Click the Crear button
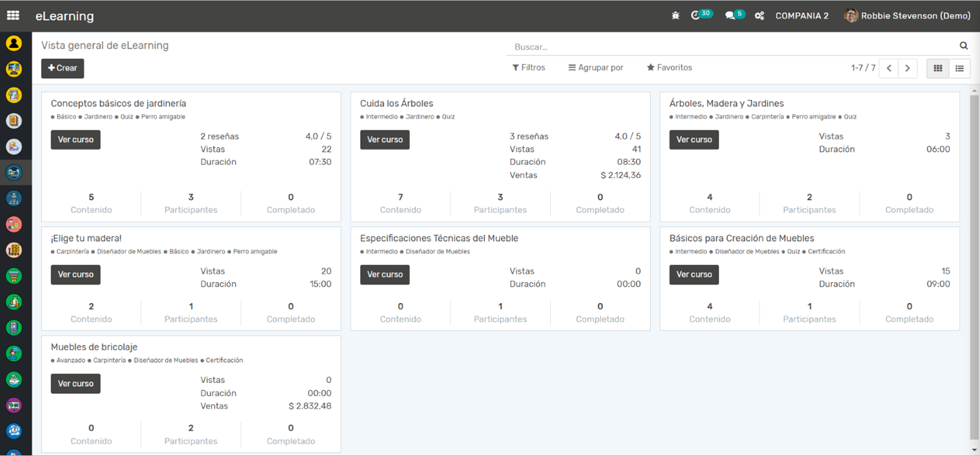 pos(63,68)
